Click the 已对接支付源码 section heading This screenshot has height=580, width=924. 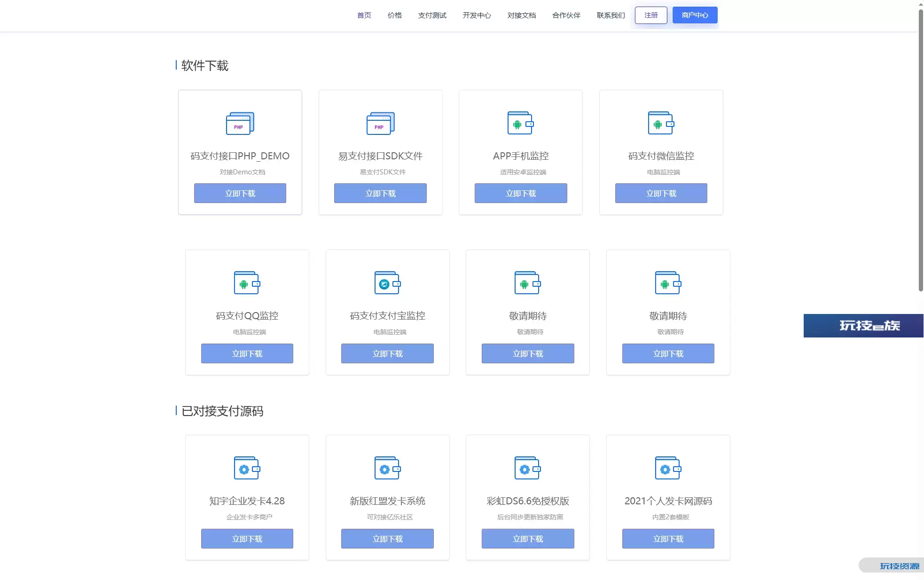pos(222,411)
